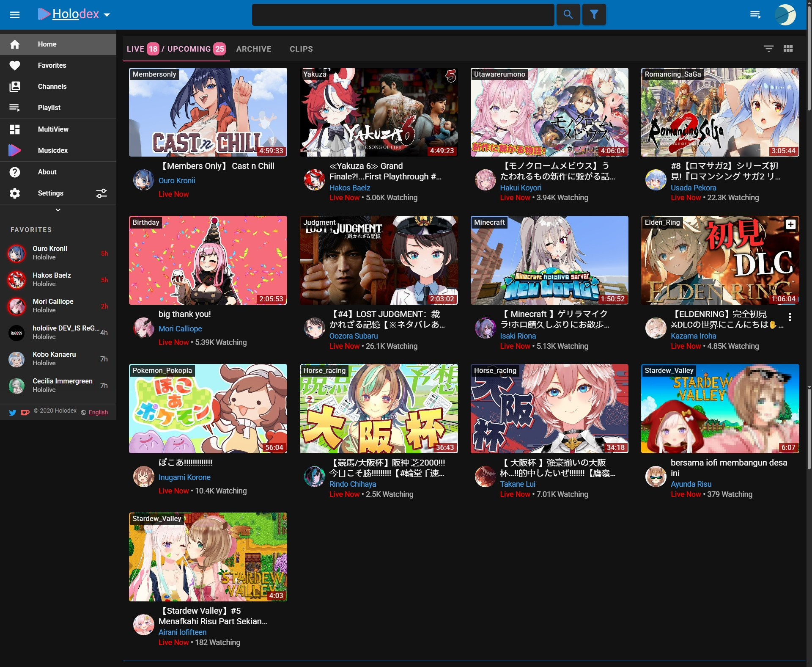Open Musicdex from the sidebar
This screenshot has height=667, width=812.
pos(52,150)
